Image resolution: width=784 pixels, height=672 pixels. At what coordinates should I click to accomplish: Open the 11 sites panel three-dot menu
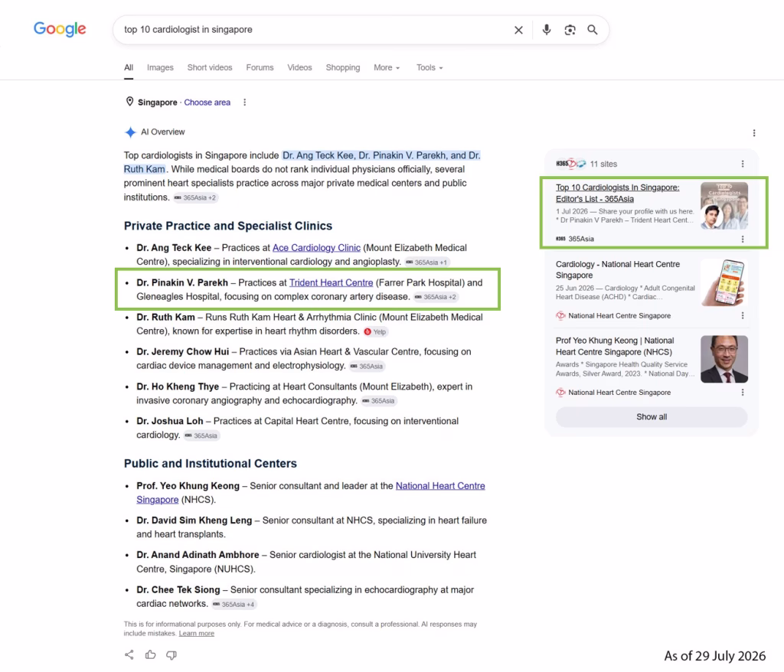pos(743,164)
